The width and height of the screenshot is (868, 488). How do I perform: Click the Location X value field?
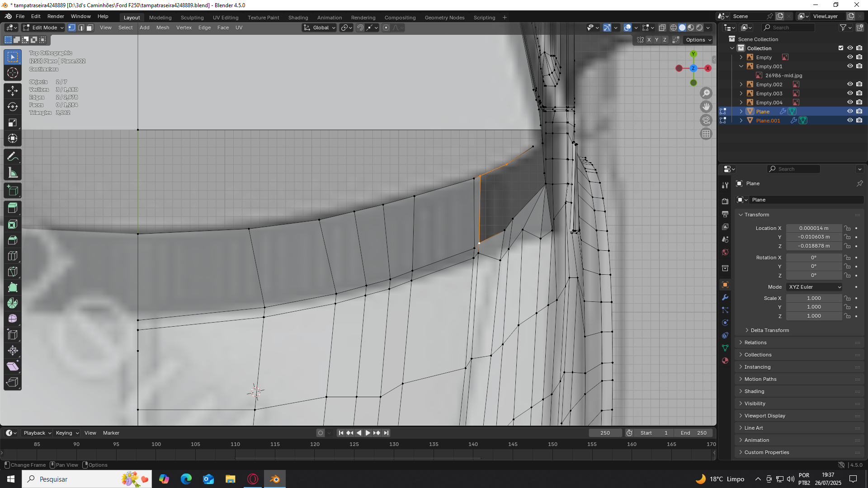click(814, 228)
